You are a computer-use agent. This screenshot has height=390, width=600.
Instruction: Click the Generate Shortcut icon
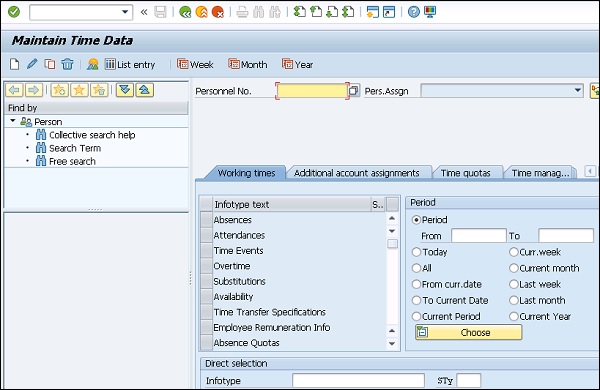pos(389,12)
